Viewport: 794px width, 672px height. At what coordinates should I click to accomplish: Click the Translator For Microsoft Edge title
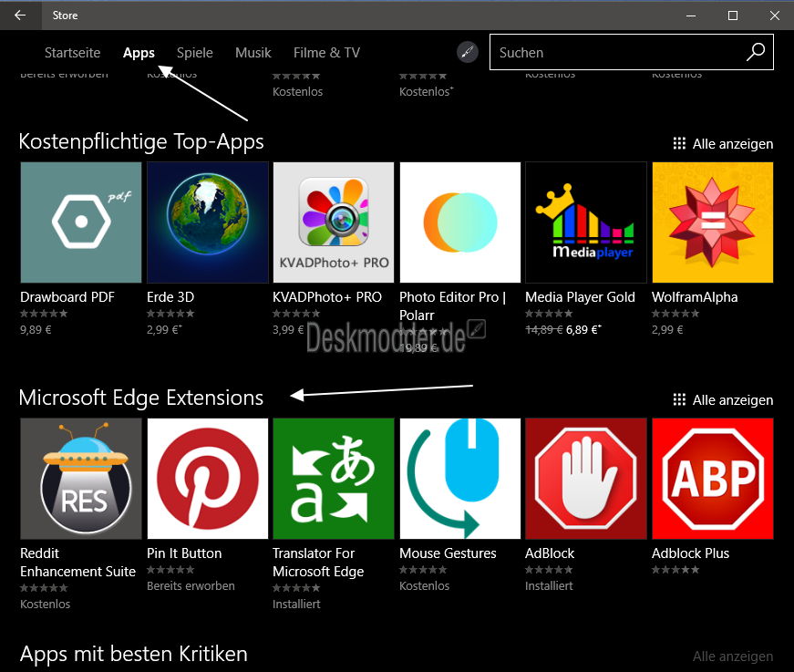318,562
